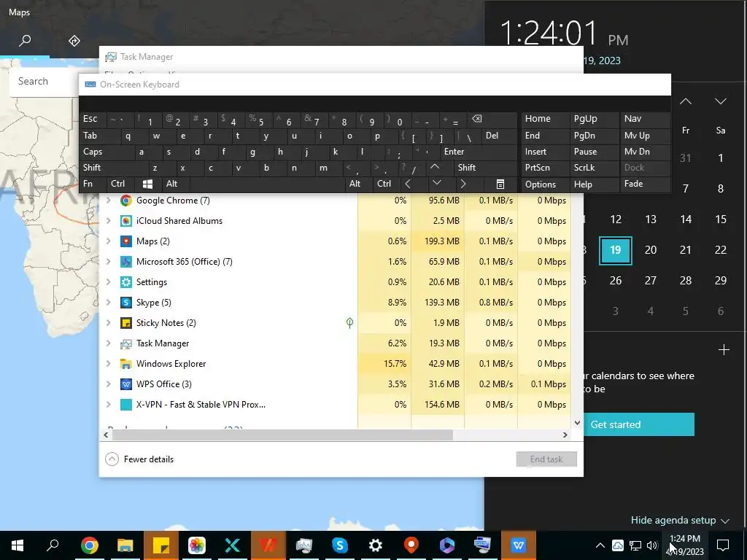Open the Windows Start menu
The height and width of the screenshot is (560, 747).
point(18,545)
